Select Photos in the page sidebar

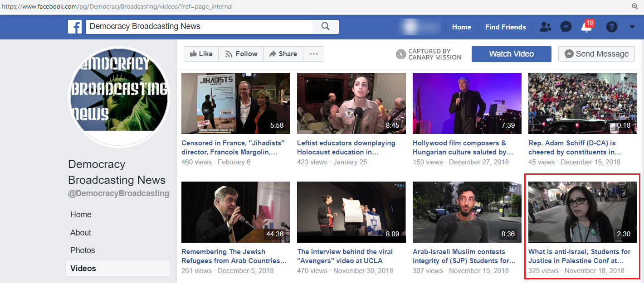pos(83,250)
